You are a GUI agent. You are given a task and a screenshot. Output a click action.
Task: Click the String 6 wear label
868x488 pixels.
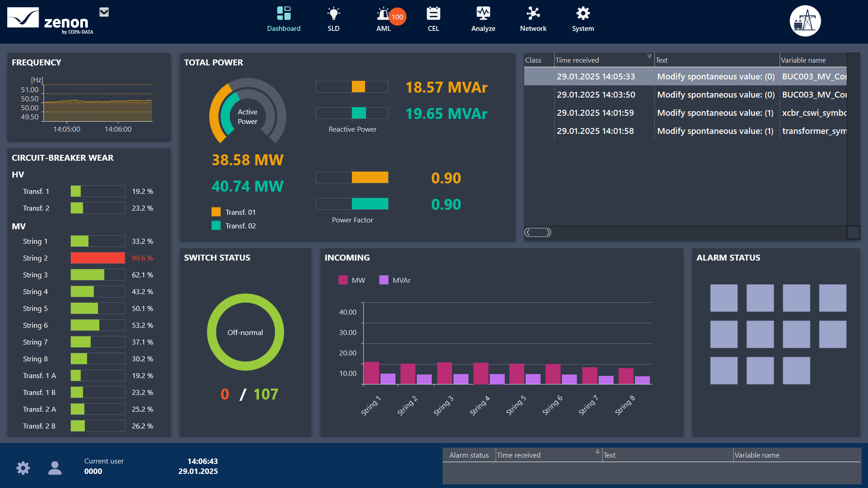(x=35, y=325)
